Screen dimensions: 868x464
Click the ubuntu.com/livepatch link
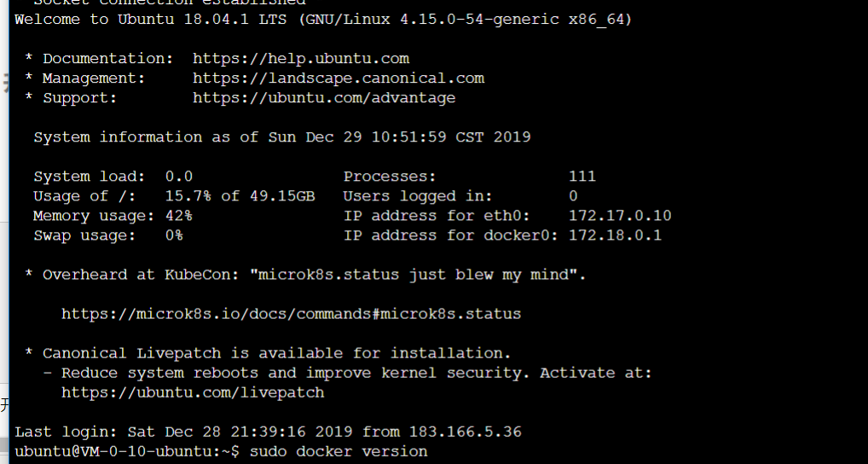point(193,392)
